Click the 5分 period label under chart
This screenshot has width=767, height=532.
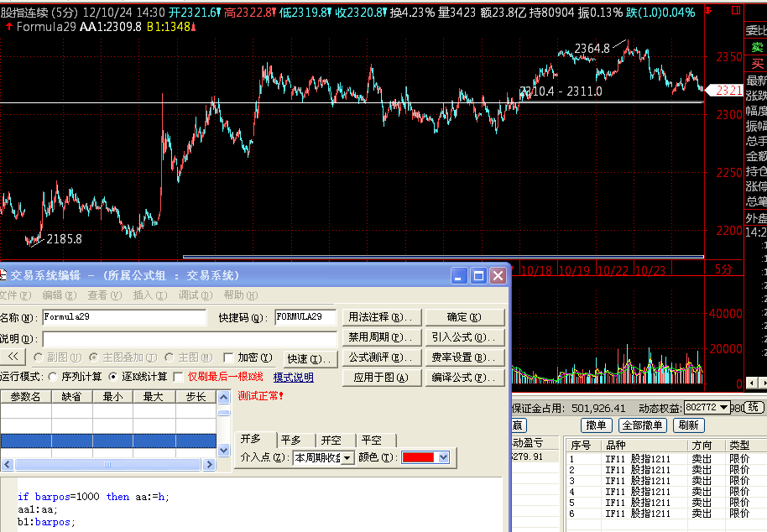click(723, 269)
